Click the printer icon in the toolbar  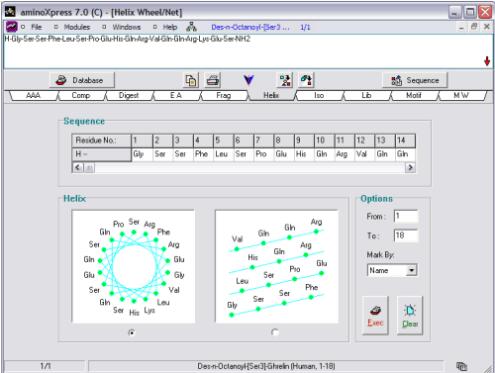coord(213,80)
